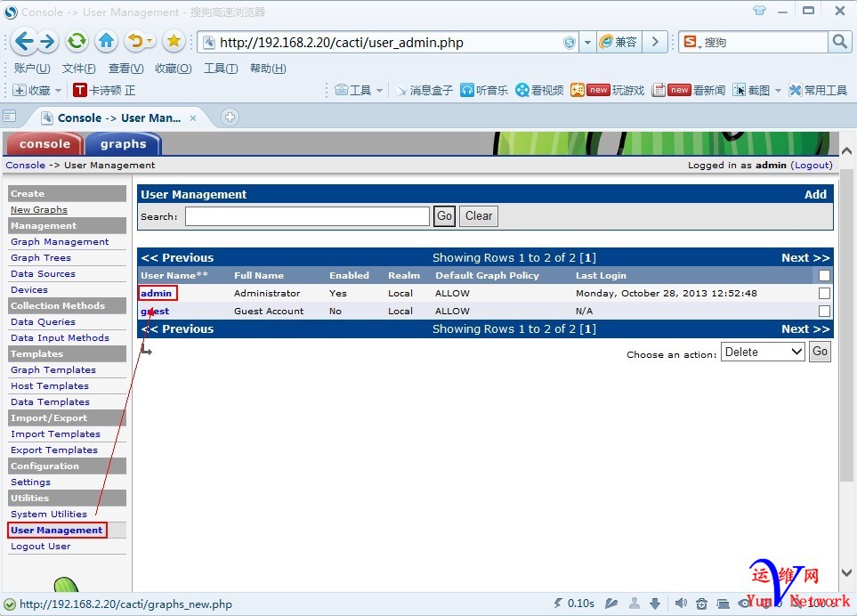
Task: Reload the page with the green refresh icon
Action: pos(77,41)
